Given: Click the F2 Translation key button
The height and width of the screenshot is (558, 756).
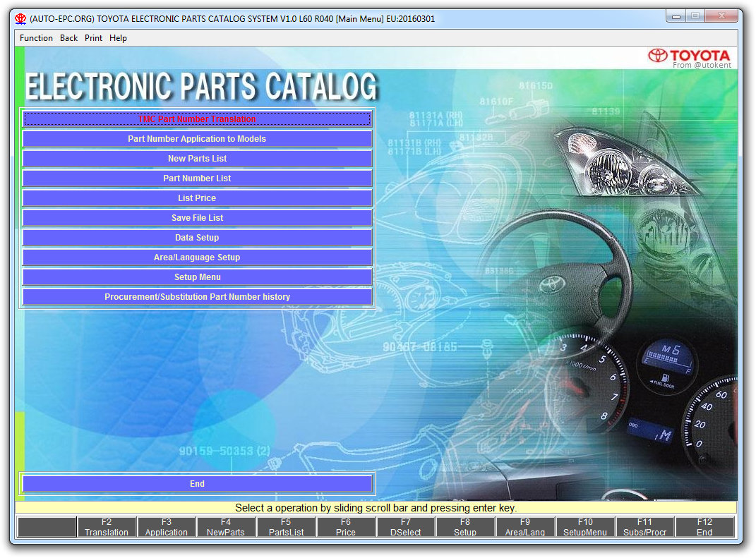Looking at the screenshot, I should (x=107, y=527).
